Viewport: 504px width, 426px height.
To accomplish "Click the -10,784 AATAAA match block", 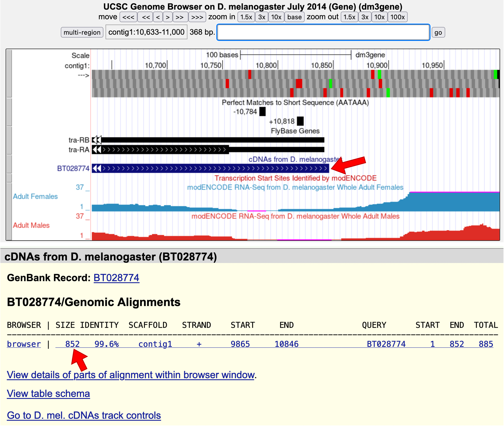I will pyautogui.click(x=262, y=112).
